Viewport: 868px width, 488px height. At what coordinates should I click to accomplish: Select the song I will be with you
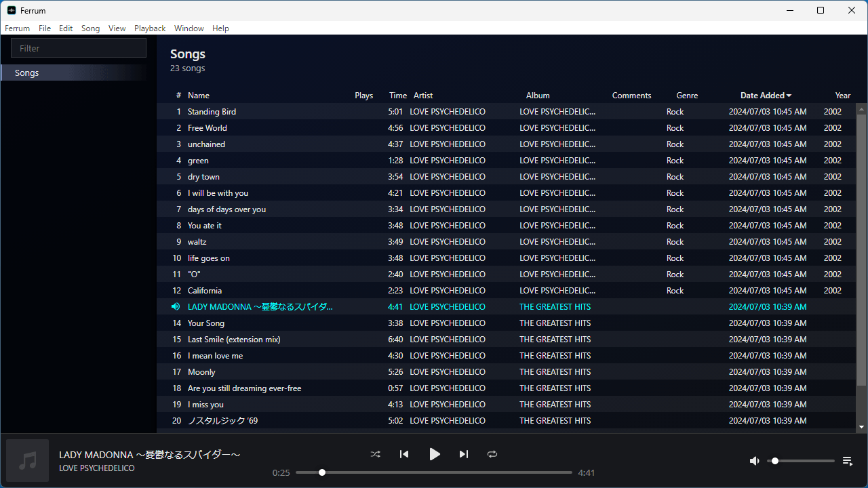tap(507, 193)
